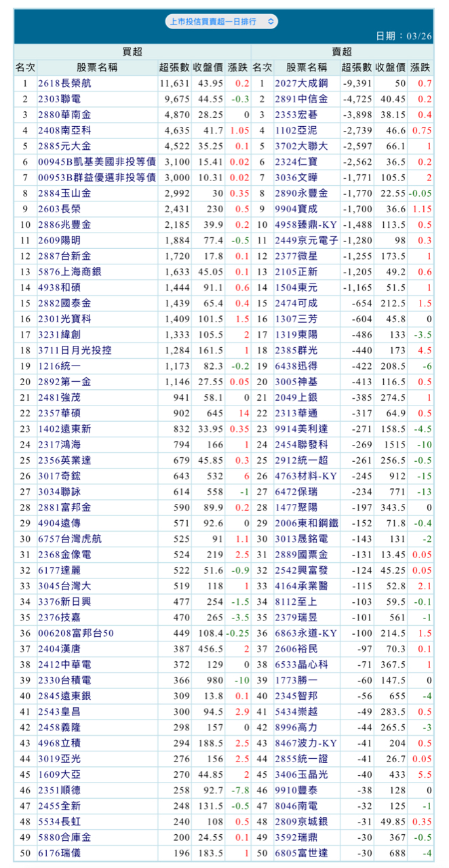
Task: Open stock link 6438迅得
Action: [x=295, y=366]
